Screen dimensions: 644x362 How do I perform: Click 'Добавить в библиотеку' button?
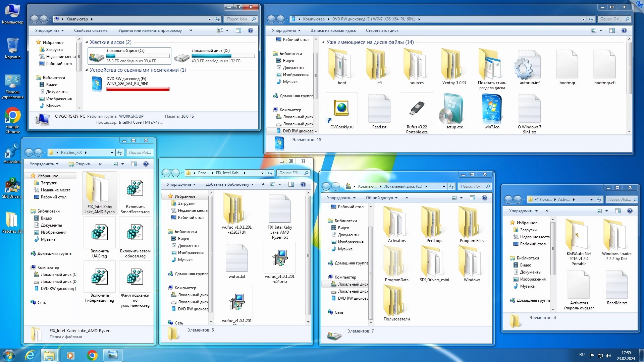pyautogui.click(x=229, y=184)
